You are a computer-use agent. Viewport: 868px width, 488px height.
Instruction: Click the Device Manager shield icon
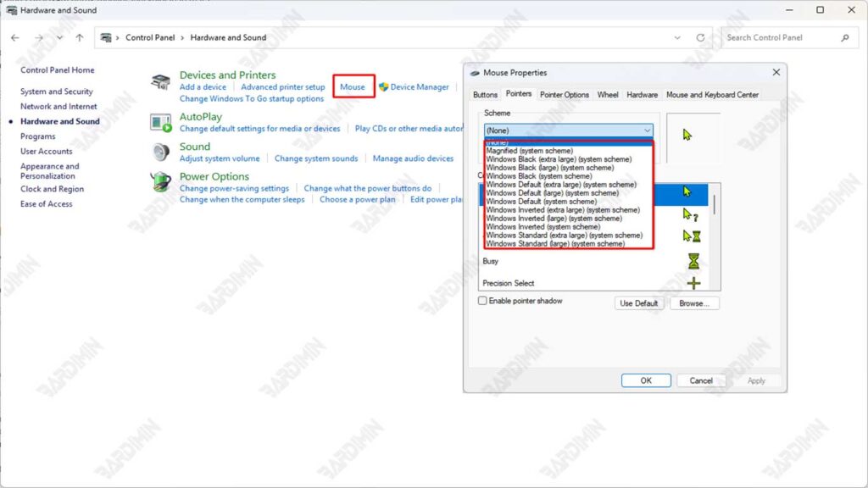[x=384, y=87]
